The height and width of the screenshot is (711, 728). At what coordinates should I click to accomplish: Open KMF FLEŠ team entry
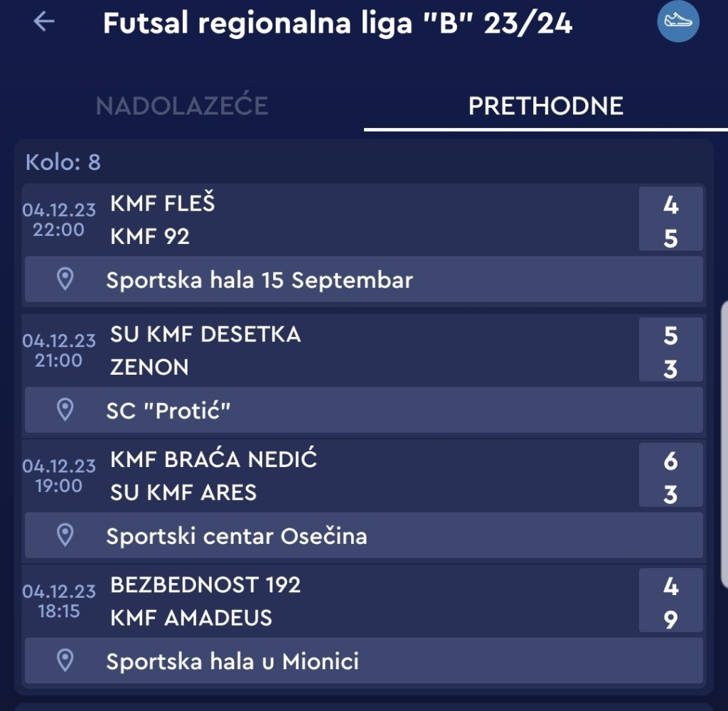click(163, 203)
